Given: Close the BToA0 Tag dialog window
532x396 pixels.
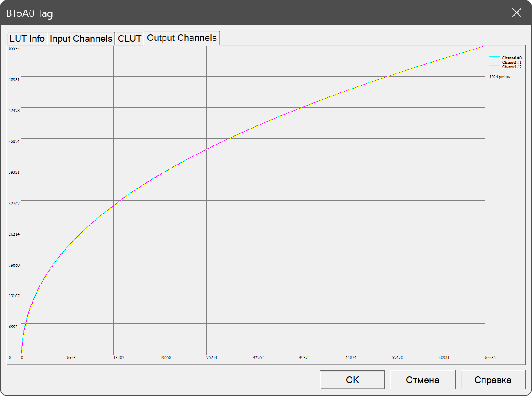Looking at the screenshot, I should click(x=516, y=13).
